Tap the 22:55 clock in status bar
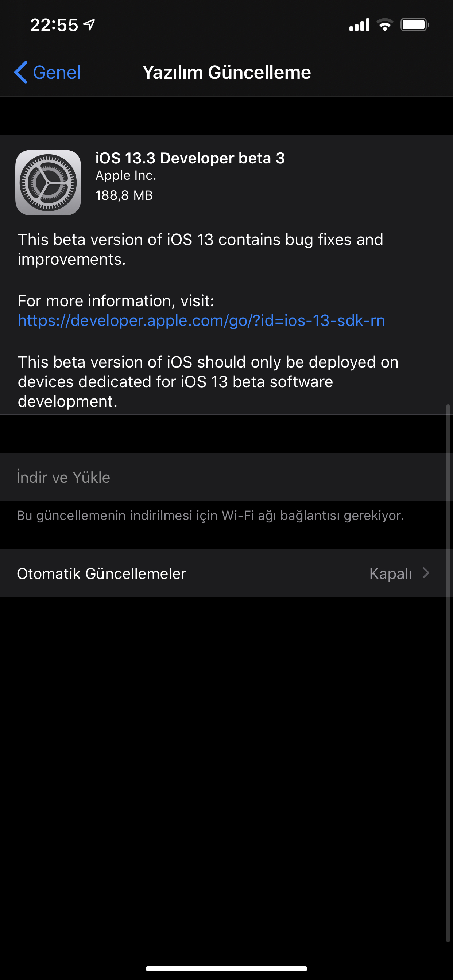This screenshot has width=453, height=980. click(54, 25)
